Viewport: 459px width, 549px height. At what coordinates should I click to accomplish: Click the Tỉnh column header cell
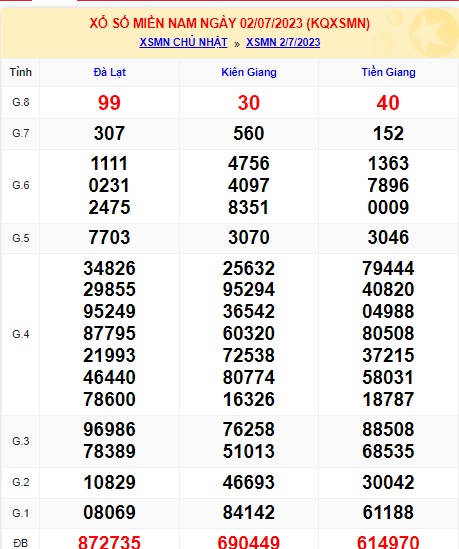pyautogui.click(x=21, y=72)
